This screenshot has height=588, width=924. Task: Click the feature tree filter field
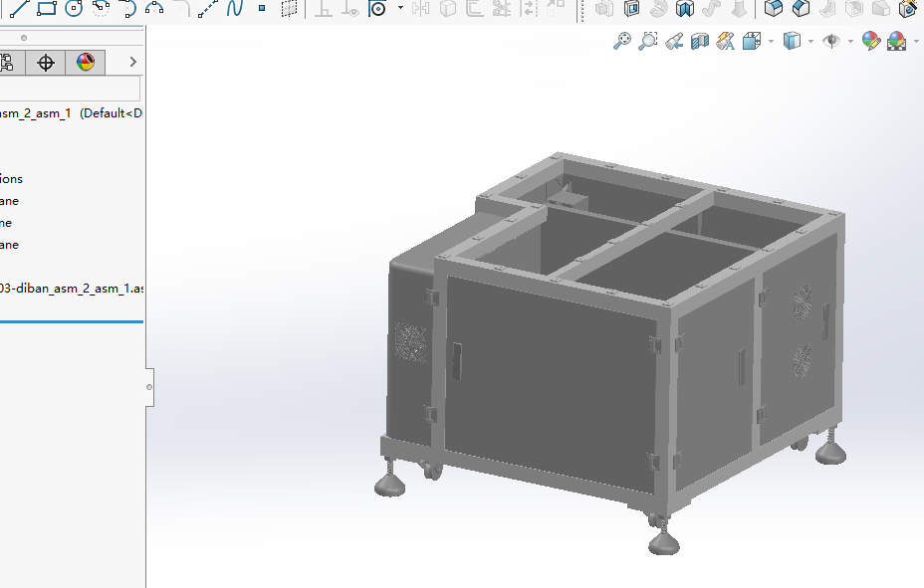click(70, 89)
